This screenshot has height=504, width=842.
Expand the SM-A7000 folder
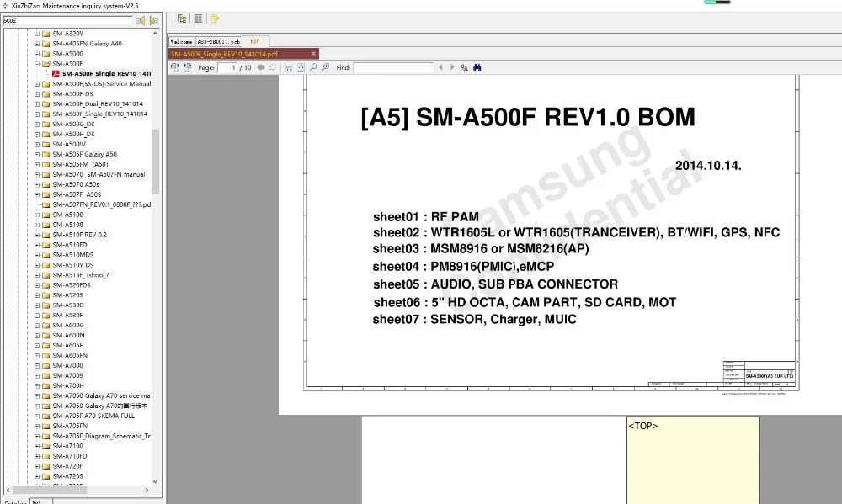[37, 365]
